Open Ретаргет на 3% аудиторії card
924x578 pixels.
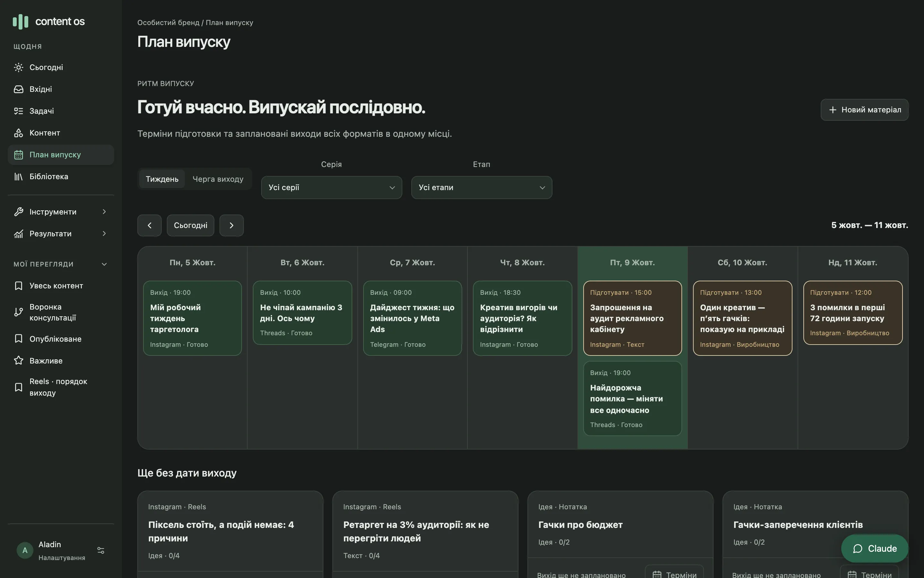point(425,534)
